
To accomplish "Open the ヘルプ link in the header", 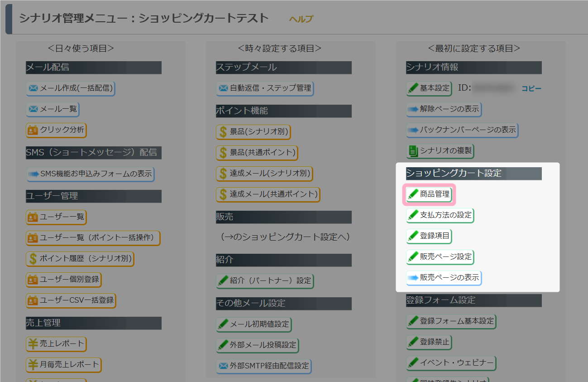I will coord(301,19).
